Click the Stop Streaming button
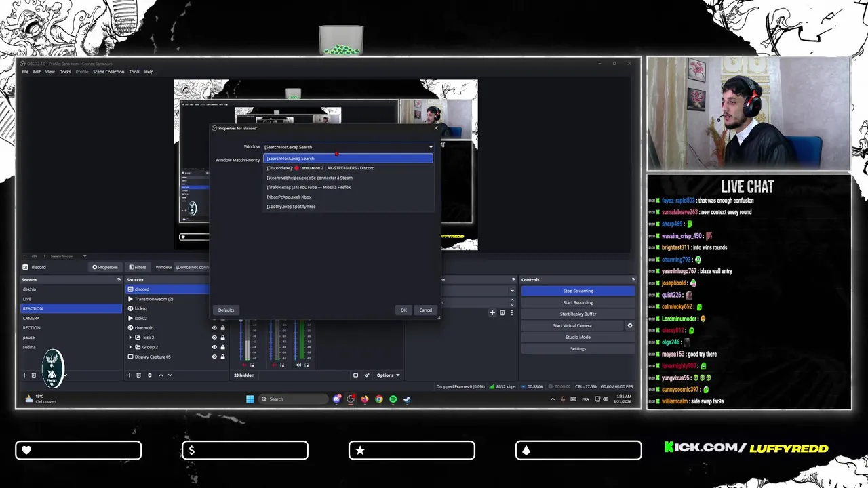 point(578,291)
